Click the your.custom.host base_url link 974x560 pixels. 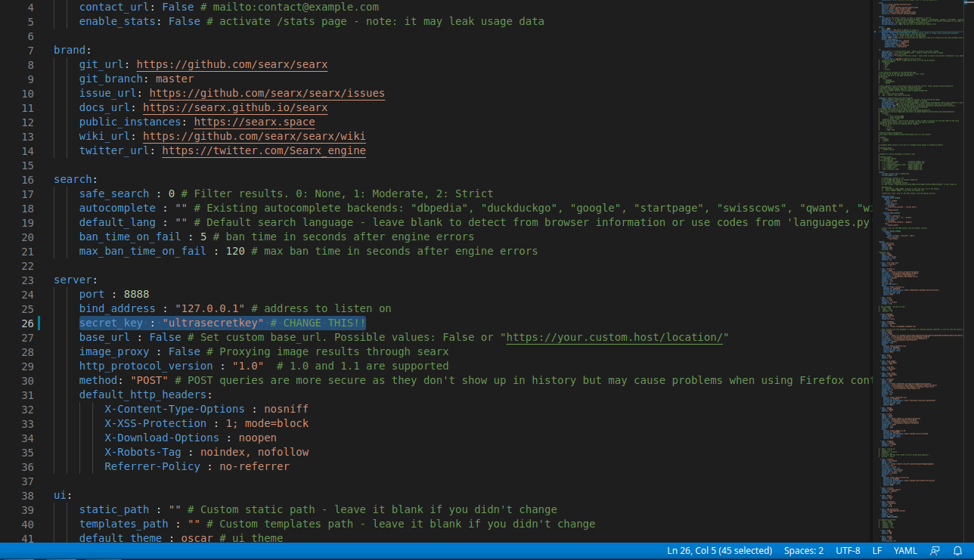616,338
